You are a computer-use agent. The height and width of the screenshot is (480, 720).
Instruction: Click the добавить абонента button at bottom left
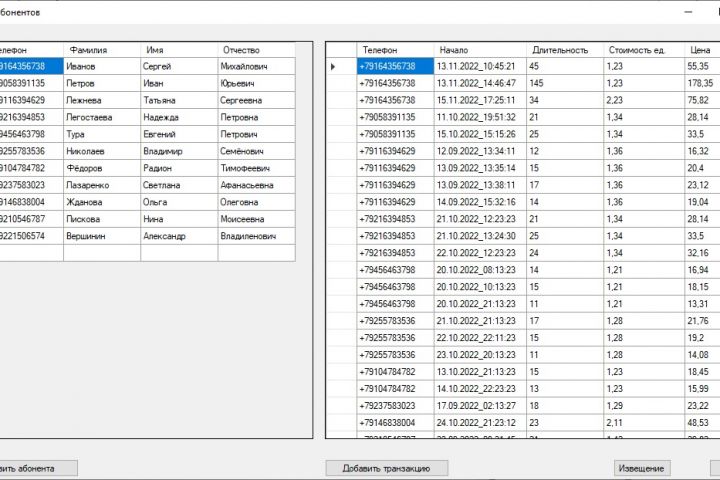(x=38, y=468)
